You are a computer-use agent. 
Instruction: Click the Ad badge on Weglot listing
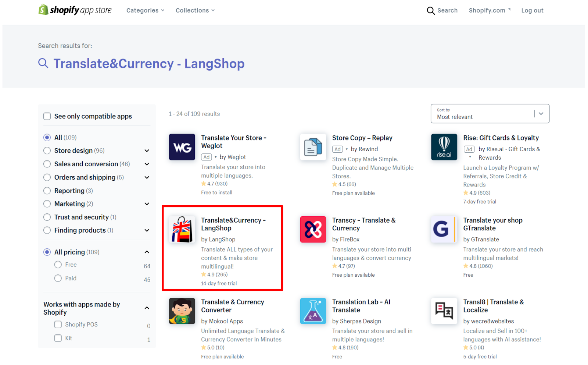coord(207,157)
